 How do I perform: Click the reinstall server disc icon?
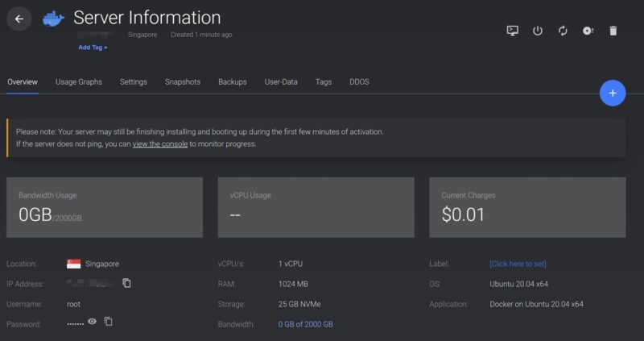click(588, 31)
